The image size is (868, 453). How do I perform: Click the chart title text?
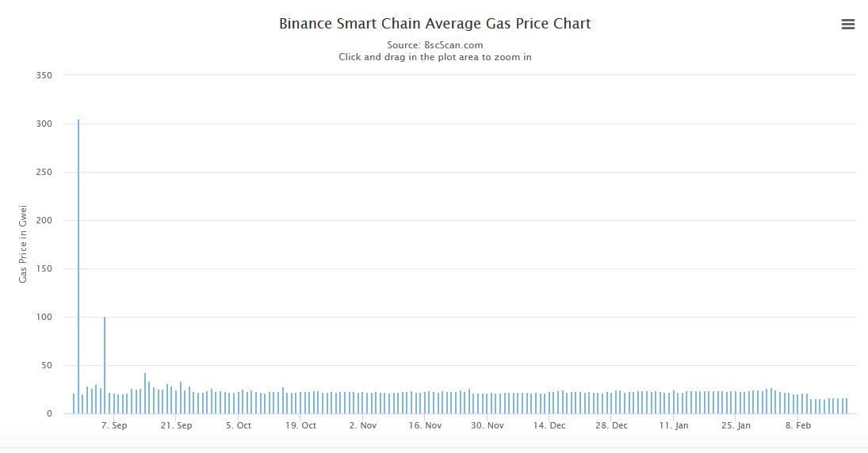[x=434, y=24]
